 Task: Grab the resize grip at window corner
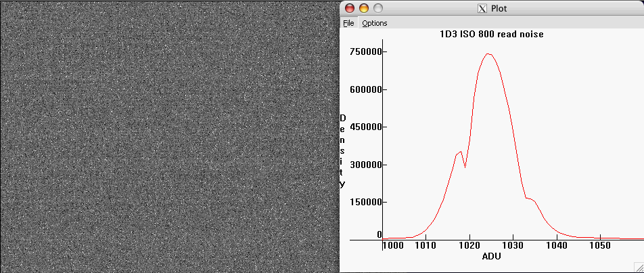point(639,268)
